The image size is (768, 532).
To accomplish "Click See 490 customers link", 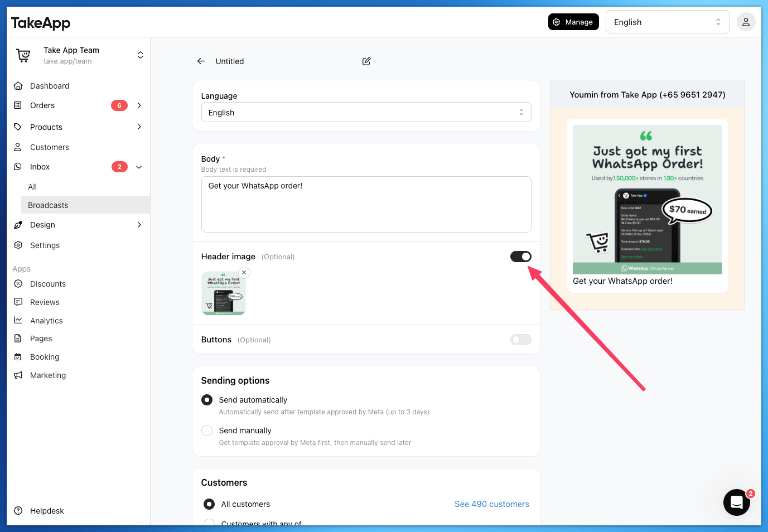I will pyautogui.click(x=492, y=504).
